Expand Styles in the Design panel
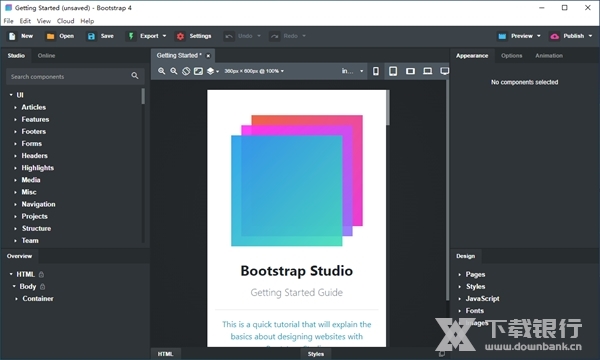Screen dimensions: 600x360 point(460,287)
